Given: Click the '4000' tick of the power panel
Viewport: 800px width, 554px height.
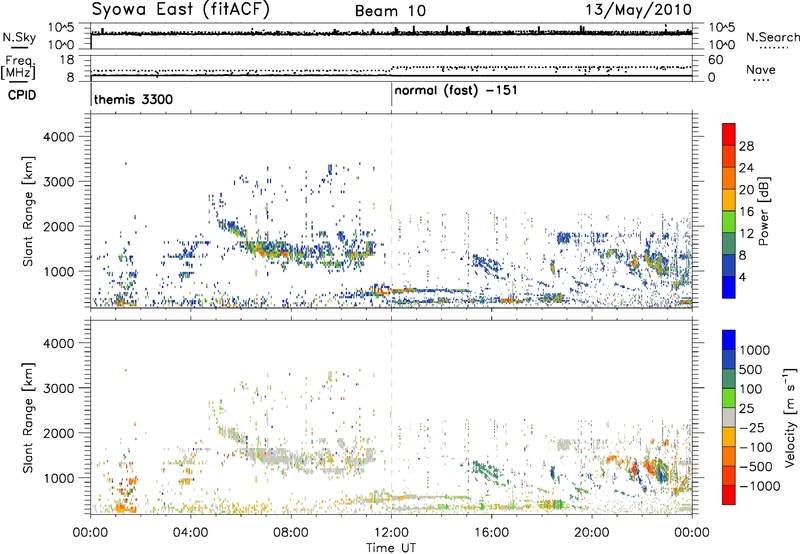Looking at the screenshot, I should 58,137.
